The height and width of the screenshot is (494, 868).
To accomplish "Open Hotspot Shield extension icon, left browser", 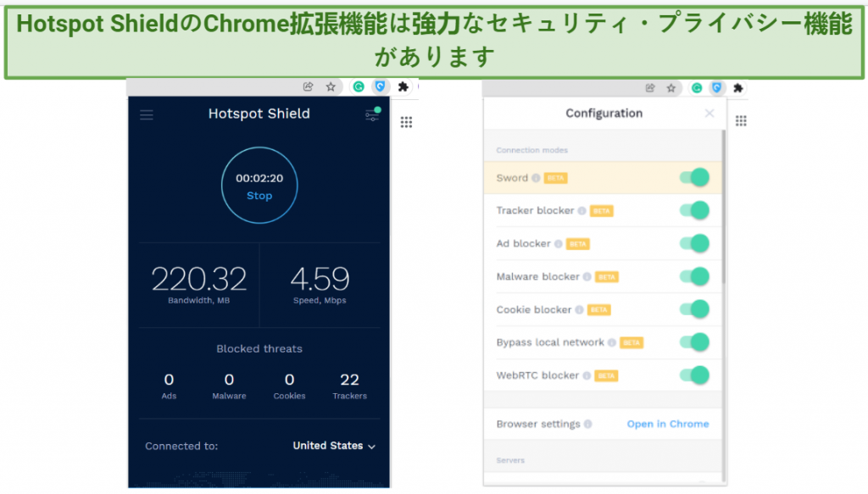I will tap(380, 86).
